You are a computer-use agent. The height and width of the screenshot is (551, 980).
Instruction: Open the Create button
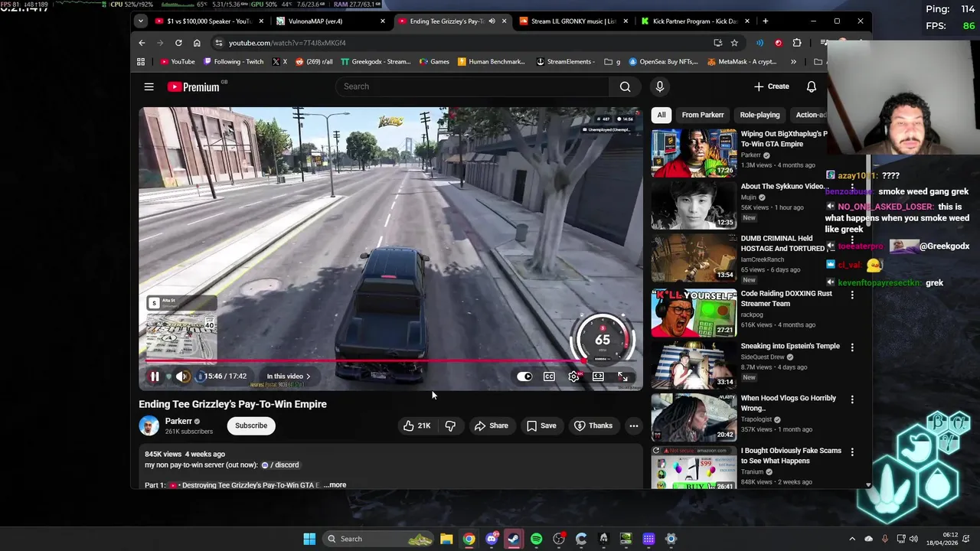[x=771, y=86]
